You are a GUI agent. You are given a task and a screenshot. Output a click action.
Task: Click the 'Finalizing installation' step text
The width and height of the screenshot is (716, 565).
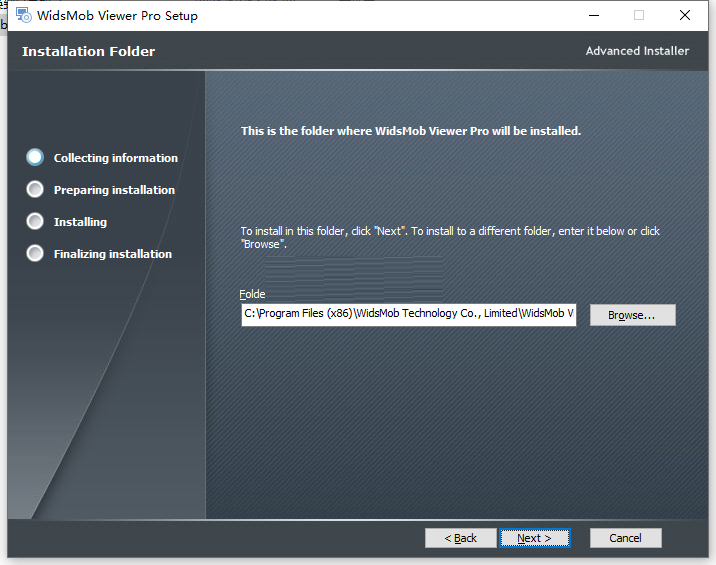[x=113, y=254]
